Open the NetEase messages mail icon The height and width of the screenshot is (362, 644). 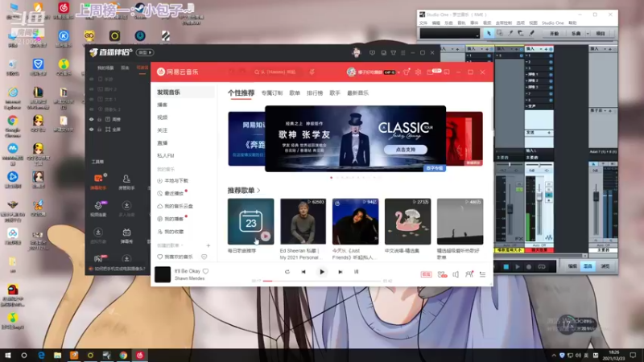(430, 72)
